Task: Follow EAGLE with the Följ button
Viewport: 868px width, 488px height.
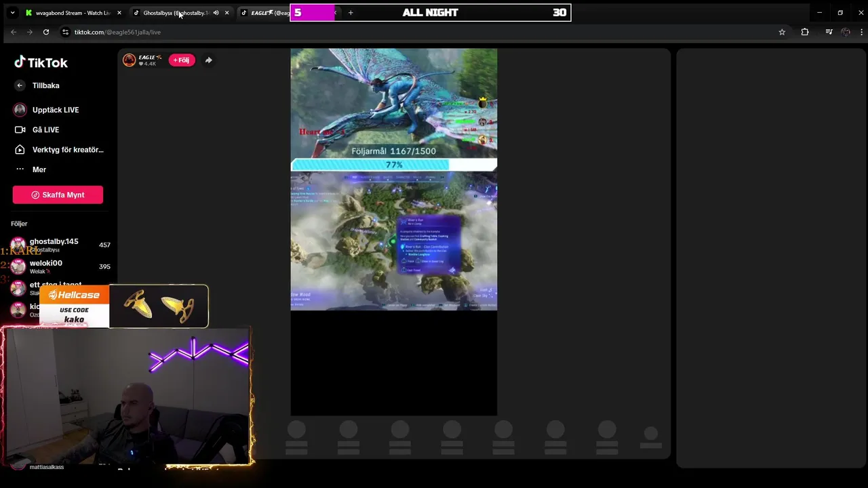Action: (182, 60)
